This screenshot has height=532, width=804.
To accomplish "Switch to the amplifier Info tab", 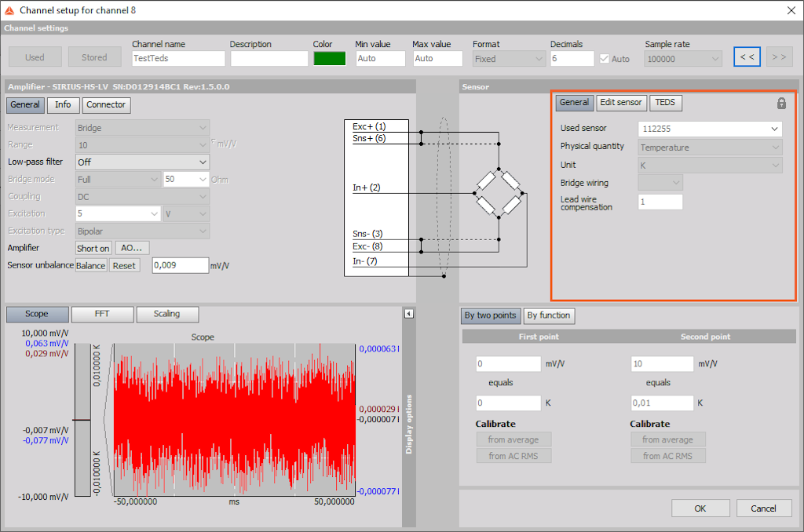I will (x=63, y=105).
